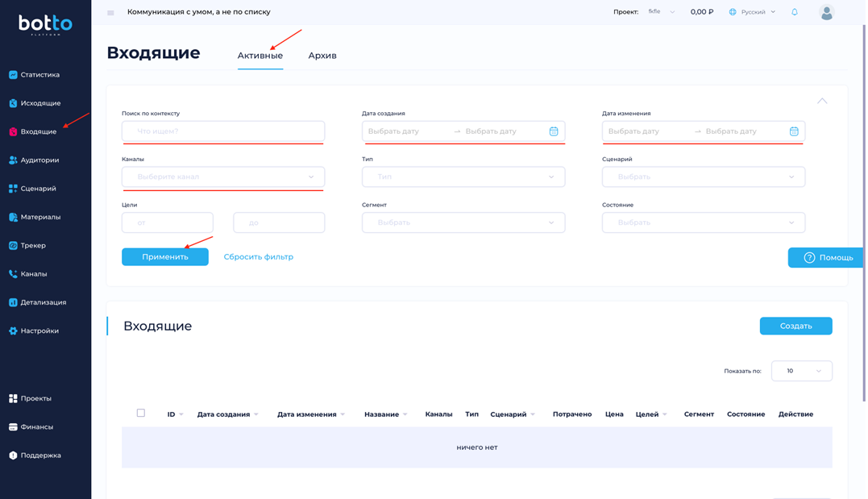Screen dimensions: 868x499
Task: Sort by Название column header
Action: click(x=385, y=414)
